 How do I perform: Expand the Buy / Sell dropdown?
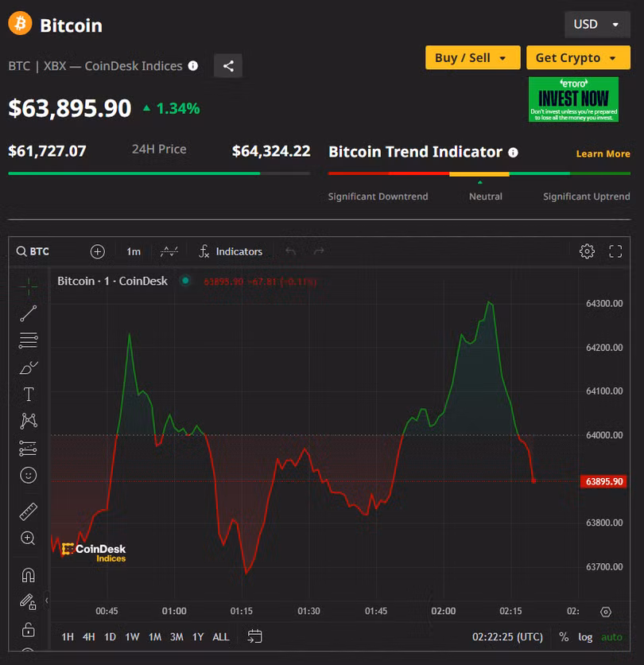point(473,57)
